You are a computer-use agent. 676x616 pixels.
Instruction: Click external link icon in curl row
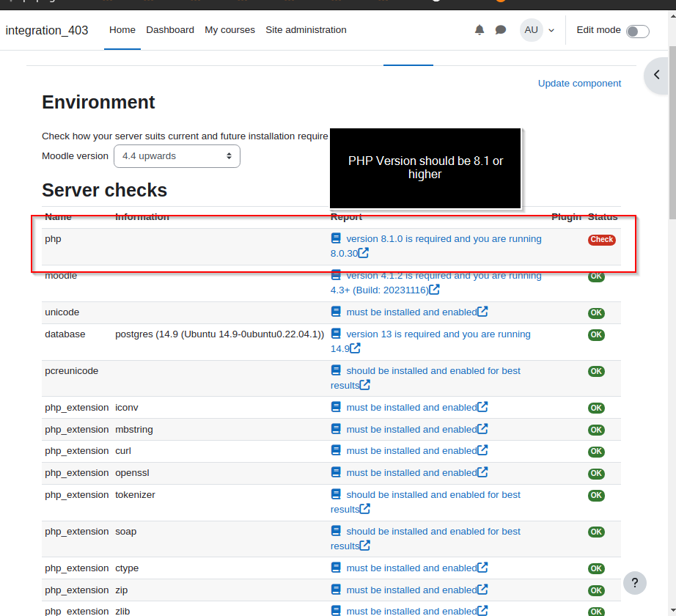coord(482,450)
